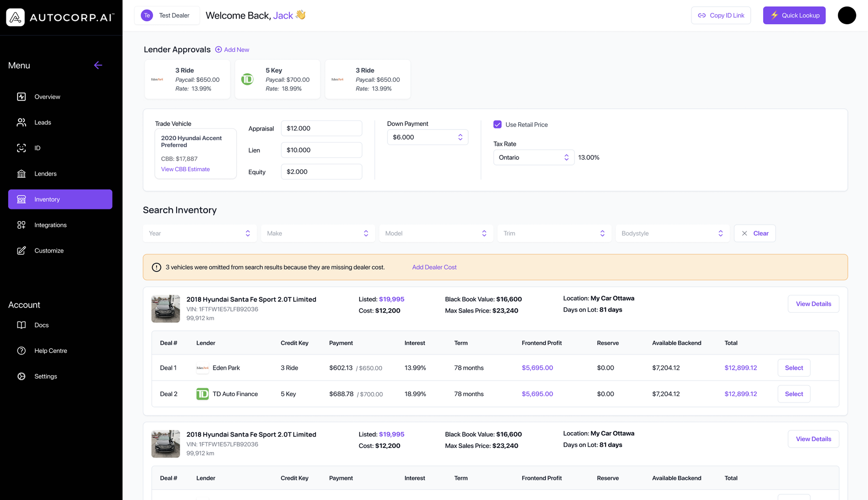
Task: Click the Docs book icon
Action: click(21, 325)
